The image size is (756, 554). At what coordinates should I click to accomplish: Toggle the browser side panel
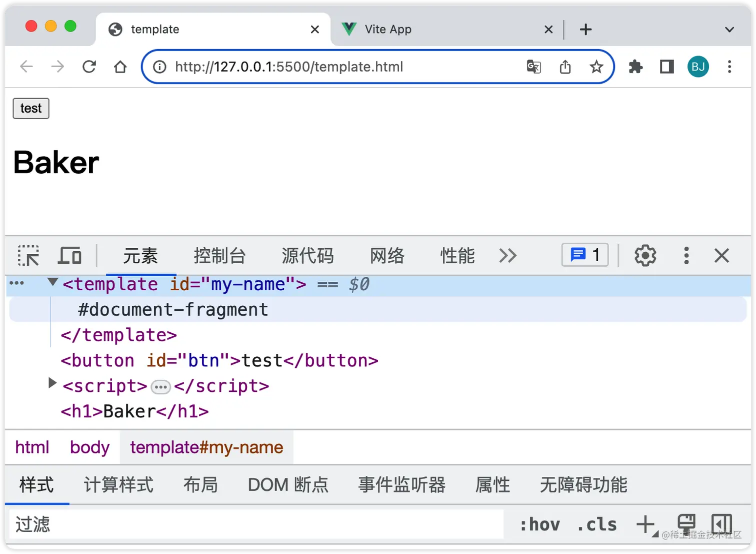pos(667,67)
